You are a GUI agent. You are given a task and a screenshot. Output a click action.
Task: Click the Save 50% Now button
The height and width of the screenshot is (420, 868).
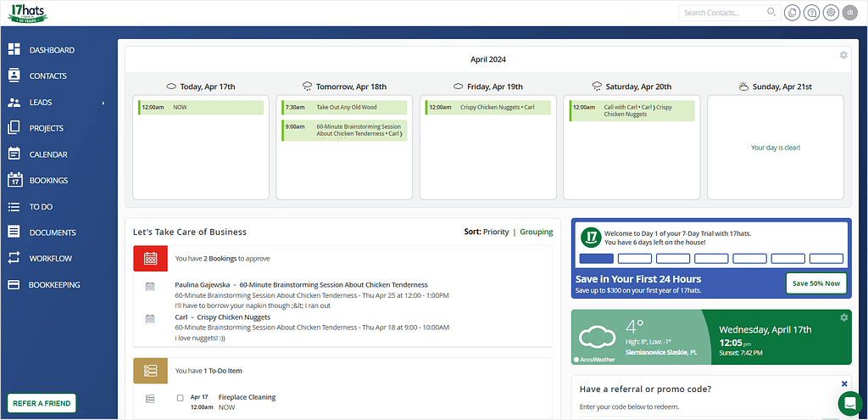pyautogui.click(x=816, y=283)
